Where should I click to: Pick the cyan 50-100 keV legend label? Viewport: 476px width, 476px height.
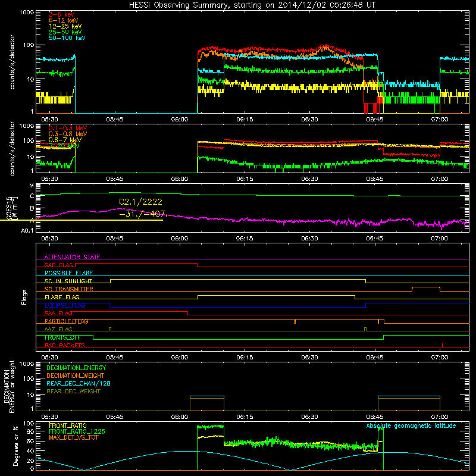(67, 38)
